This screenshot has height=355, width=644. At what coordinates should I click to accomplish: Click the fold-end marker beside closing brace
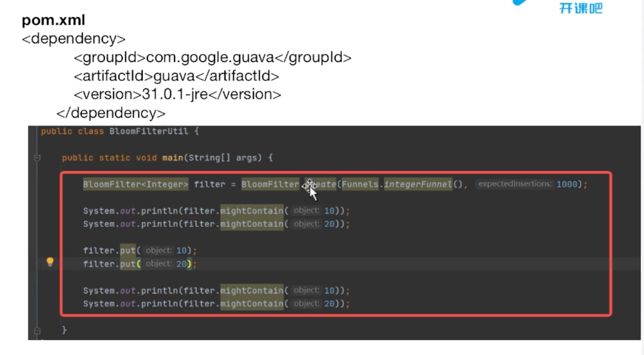pyautogui.click(x=38, y=330)
